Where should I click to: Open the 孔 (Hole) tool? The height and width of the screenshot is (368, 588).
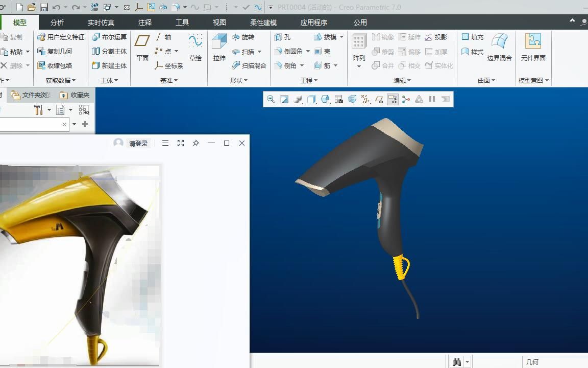281,37
